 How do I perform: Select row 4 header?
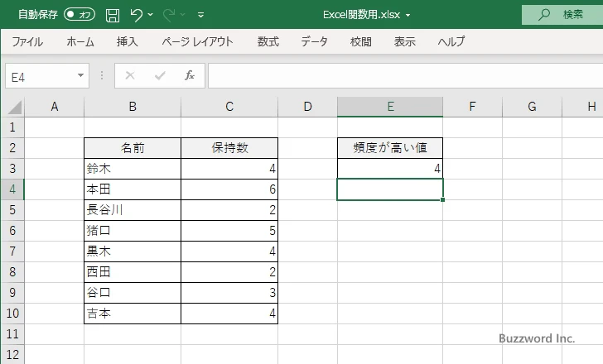12,189
